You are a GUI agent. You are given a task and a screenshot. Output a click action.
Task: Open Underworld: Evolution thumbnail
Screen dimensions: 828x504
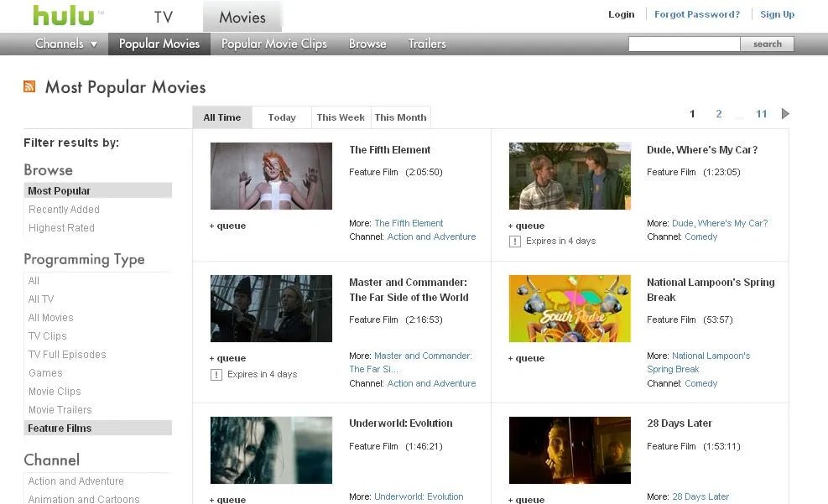[272, 450]
